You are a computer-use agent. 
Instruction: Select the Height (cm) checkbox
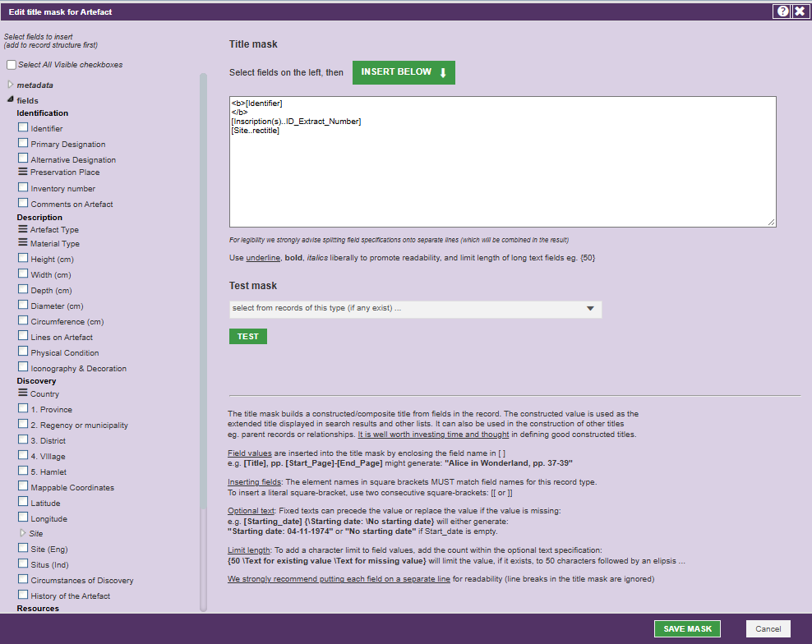point(23,258)
